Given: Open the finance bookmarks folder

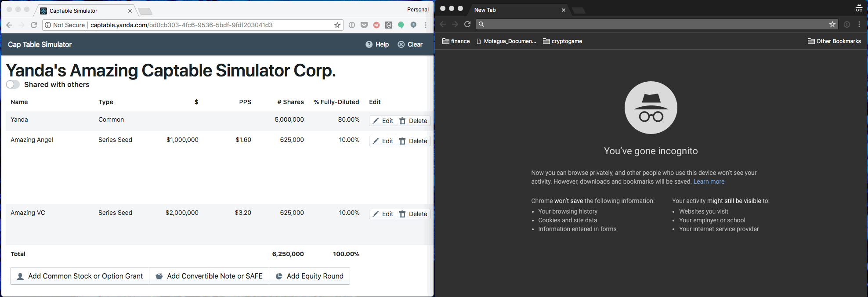Looking at the screenshot, I should click(x=456, y=41).
